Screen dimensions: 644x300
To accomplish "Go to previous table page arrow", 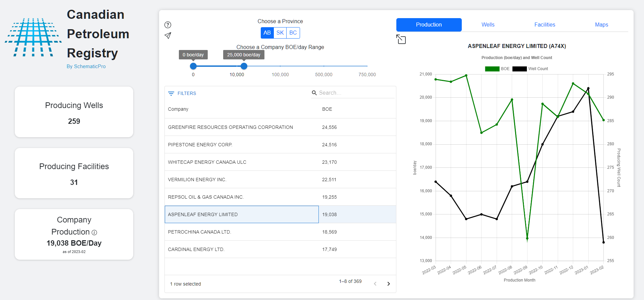I will (x=375, y=284).
